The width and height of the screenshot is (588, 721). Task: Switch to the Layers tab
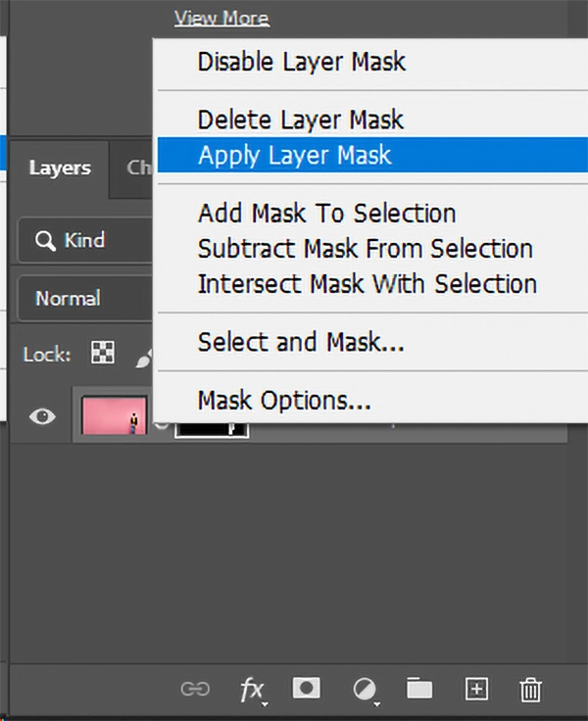(60, 168)
